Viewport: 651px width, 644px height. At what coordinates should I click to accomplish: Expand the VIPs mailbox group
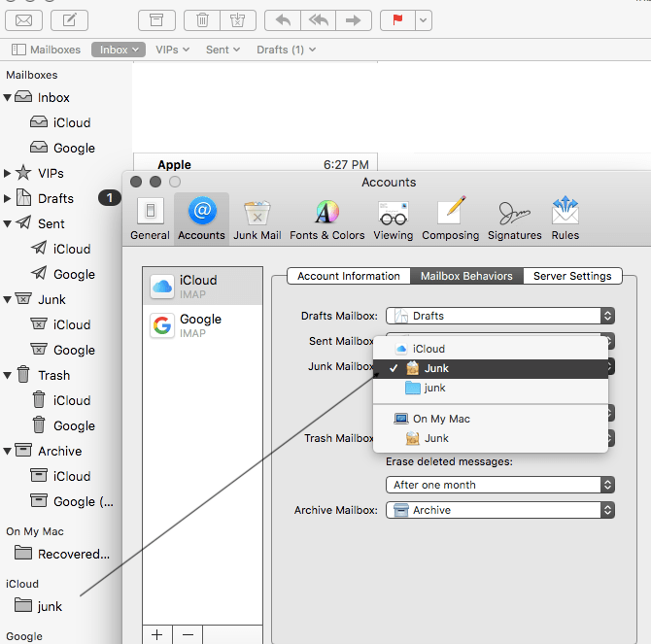(x=7, y=174)
